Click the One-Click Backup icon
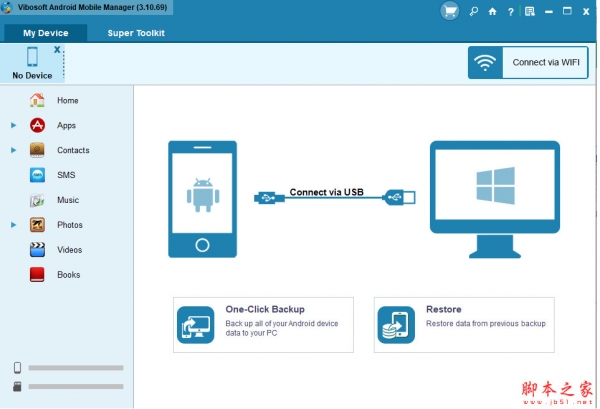Image resolution: width=600 pixels, height=409 pixels. 196,325
